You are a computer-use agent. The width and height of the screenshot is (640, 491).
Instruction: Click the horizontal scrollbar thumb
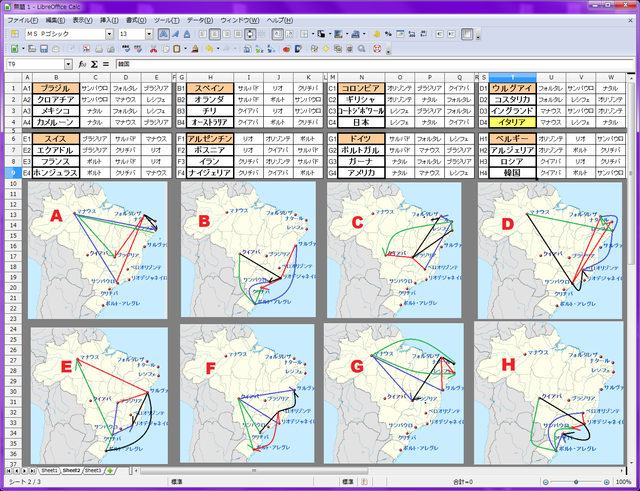(x=254, y=471)
